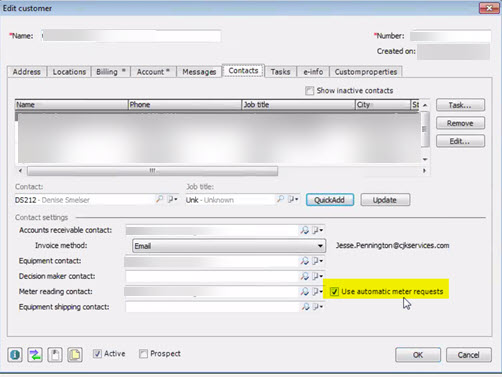The height and width of the screenshot is (377, 502).
Task: Open Meter reading contact options dropdown
Action: coord(317,291)
